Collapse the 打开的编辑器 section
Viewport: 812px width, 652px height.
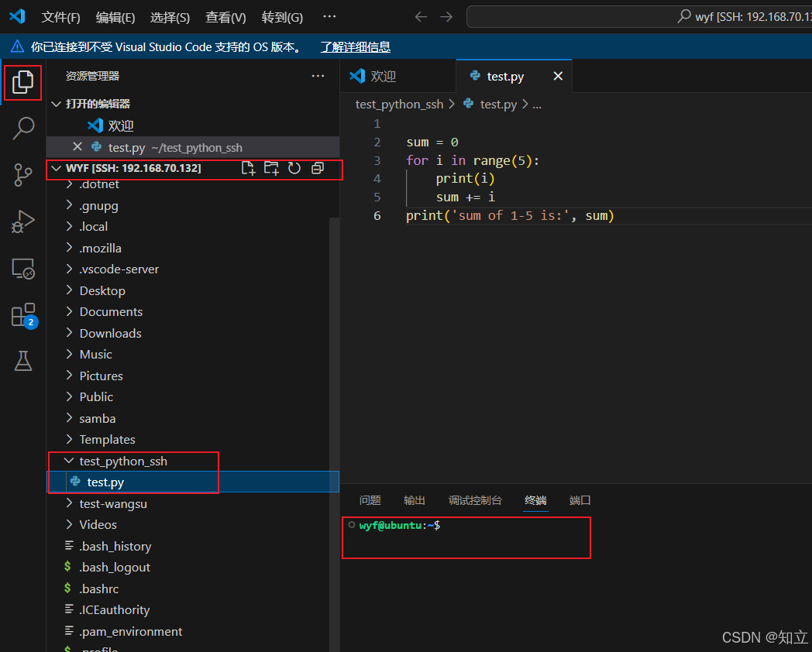(x=193, y=104)
